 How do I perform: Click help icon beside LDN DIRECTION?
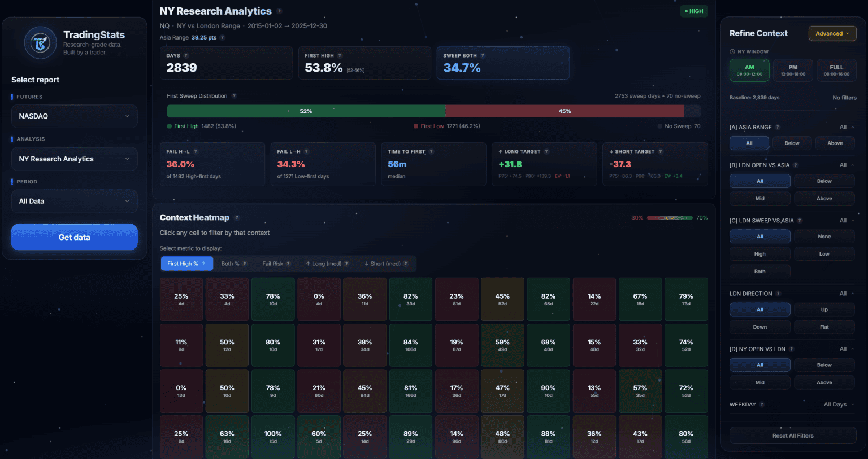[778, 294]
